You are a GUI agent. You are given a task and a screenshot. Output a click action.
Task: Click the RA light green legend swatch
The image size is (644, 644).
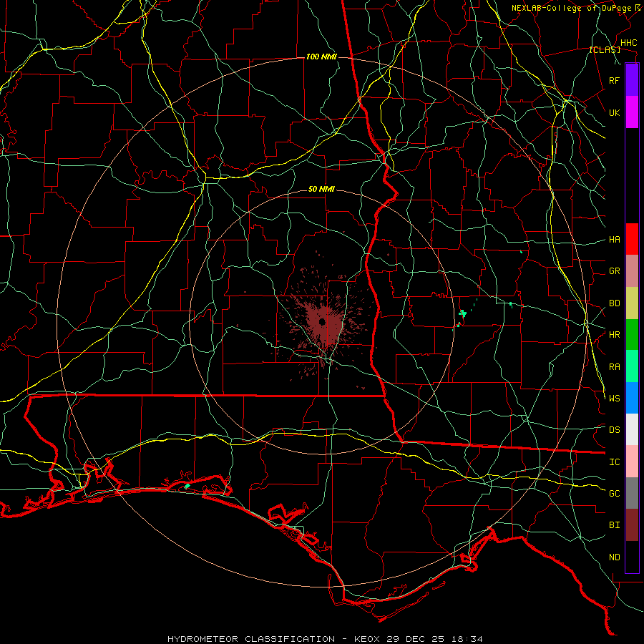632,366
